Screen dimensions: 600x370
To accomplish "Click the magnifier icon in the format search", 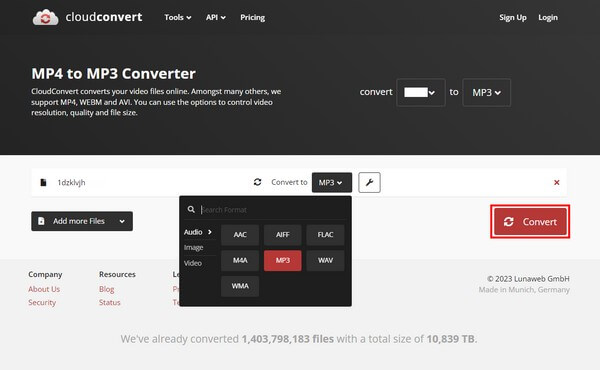I will pyautogui.click(x=191, y=209).
